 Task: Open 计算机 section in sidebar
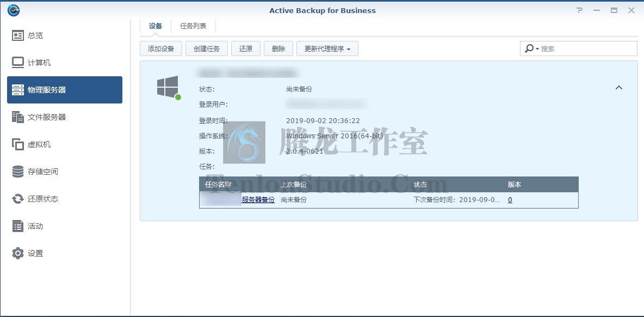click(x=39, y=63)
